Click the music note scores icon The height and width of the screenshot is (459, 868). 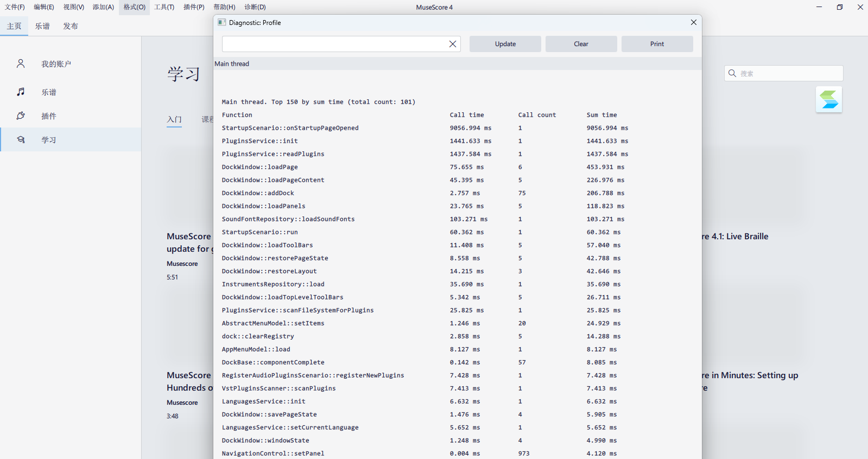pyautogui.click(x=21, y=92)
